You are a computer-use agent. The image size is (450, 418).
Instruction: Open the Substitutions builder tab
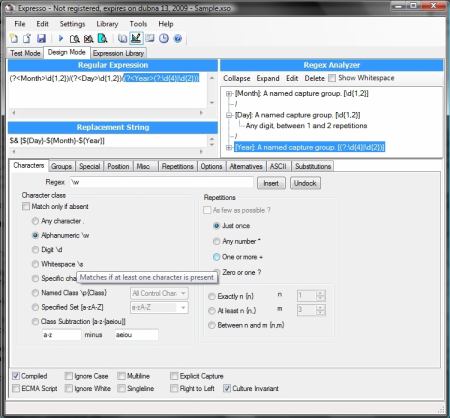tap(313, 166)
